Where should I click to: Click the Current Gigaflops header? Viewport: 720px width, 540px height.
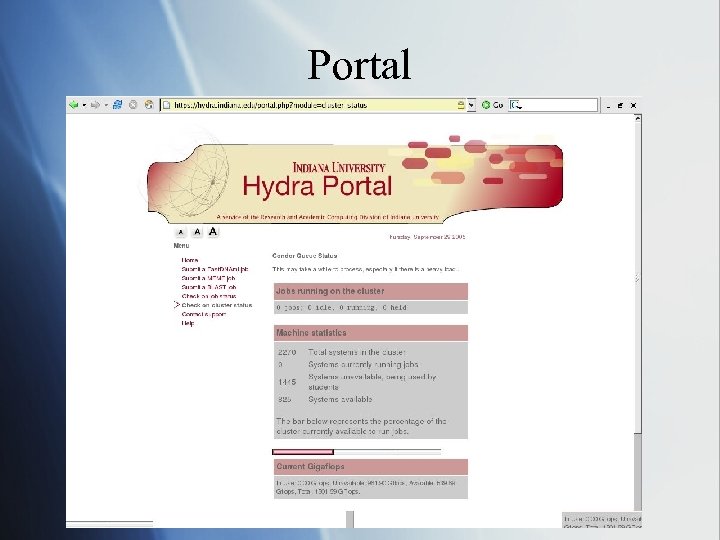[371, 467]
